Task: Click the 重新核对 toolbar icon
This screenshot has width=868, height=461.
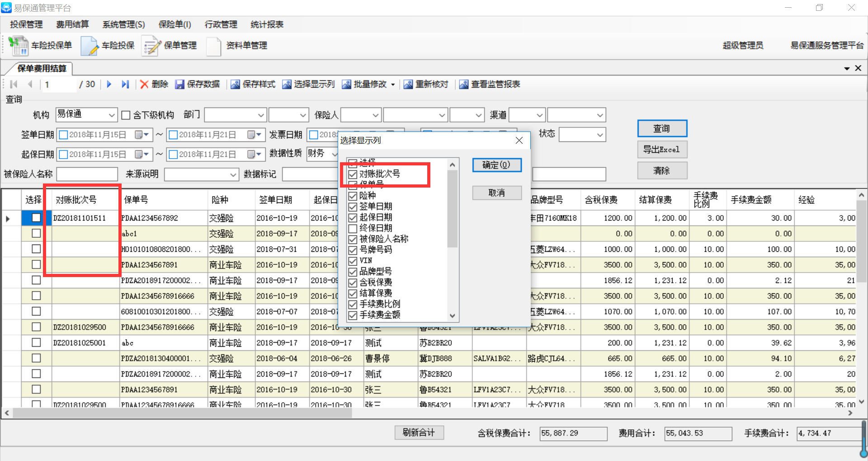Action: pos(408,85)
